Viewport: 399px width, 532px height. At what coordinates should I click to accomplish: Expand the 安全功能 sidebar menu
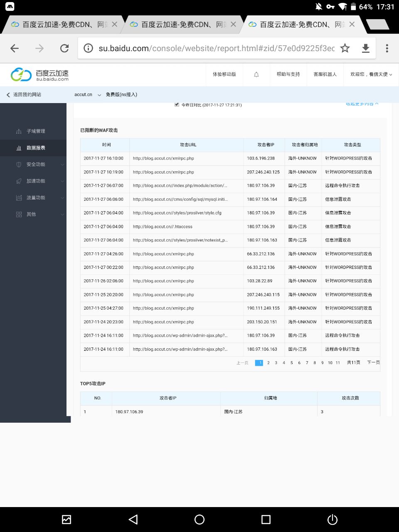click(36, 164)
